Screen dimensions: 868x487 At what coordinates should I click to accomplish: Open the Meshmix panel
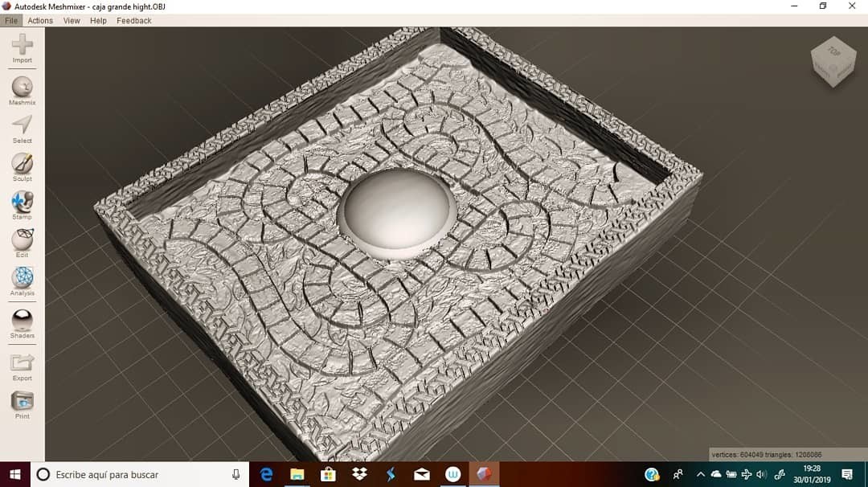click(23, 91)
